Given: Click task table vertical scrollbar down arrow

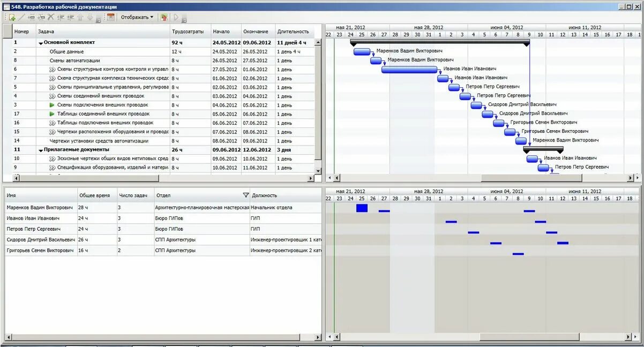Looking at the screenshot, I should pos(318,171).
